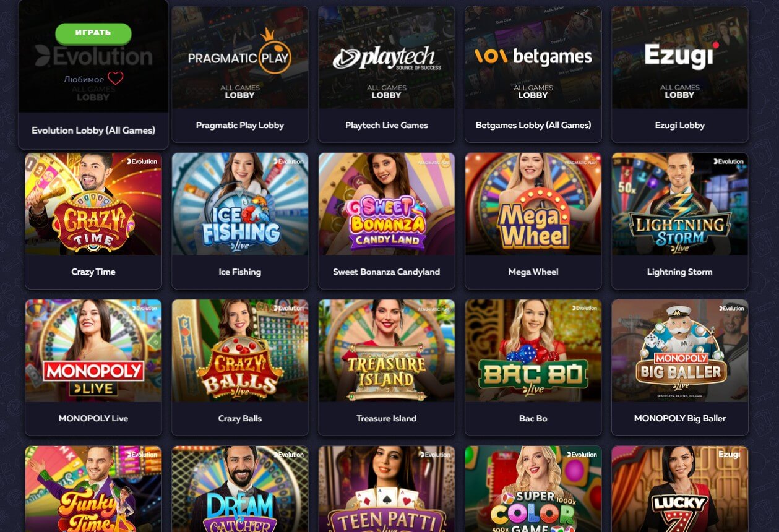
Task: Launch the Crazy Time game thumbnail
Action: click(x=93, y=221)
